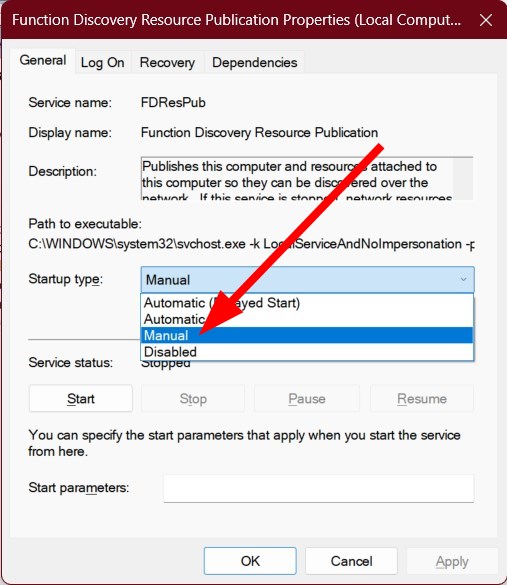507x585 pixels.
Task: Open the Dependencies tab
Action: 254,62
